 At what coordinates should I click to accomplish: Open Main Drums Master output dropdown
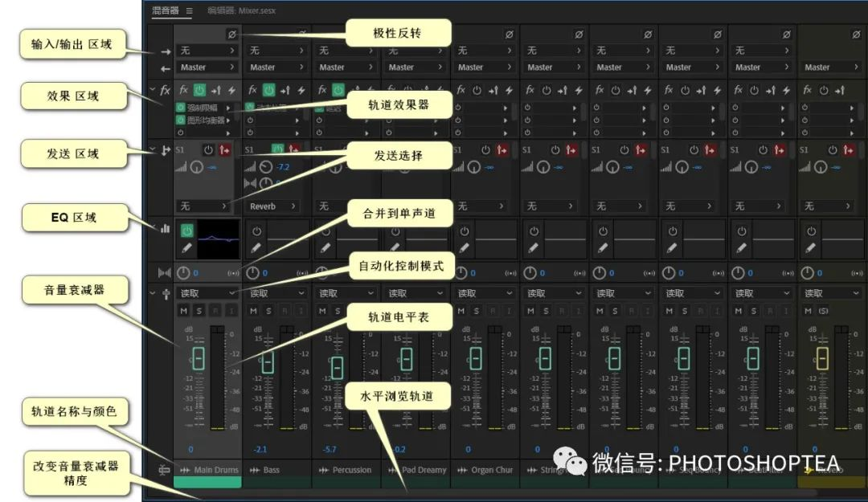tap(207, 67)
